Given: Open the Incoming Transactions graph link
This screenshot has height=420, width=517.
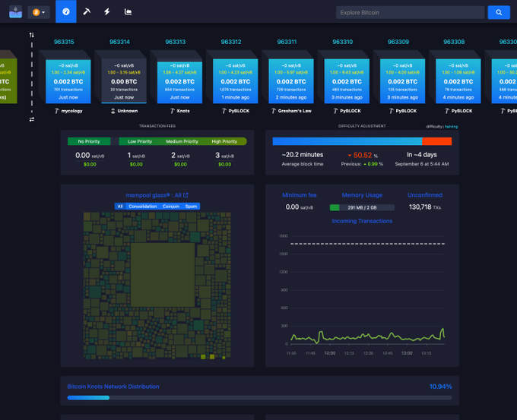Looking at the screenshot, I should (362, 221).
